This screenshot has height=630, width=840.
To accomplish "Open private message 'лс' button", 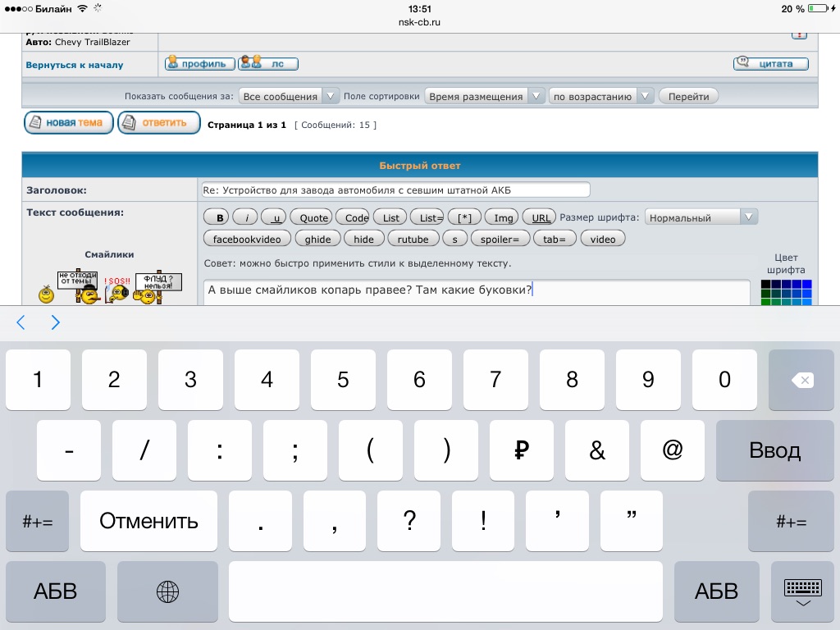I will pyautogui.click(x=268, y=63).
